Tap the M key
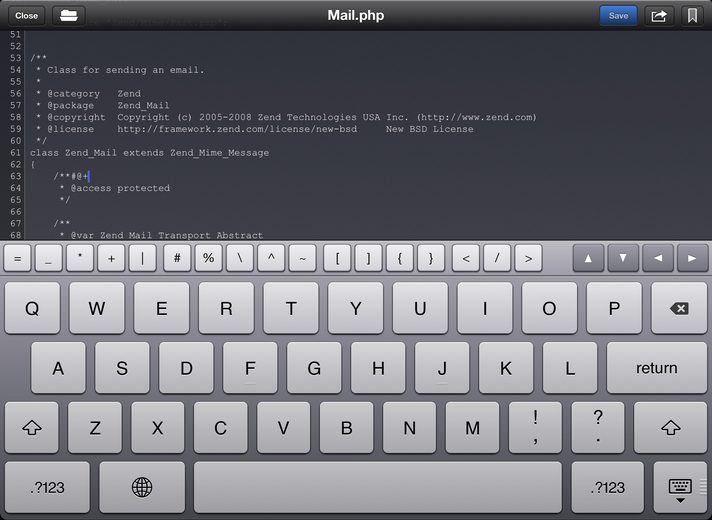Image resolution: width=712 pixels, height=520 pixels. (x=472, y=427)
